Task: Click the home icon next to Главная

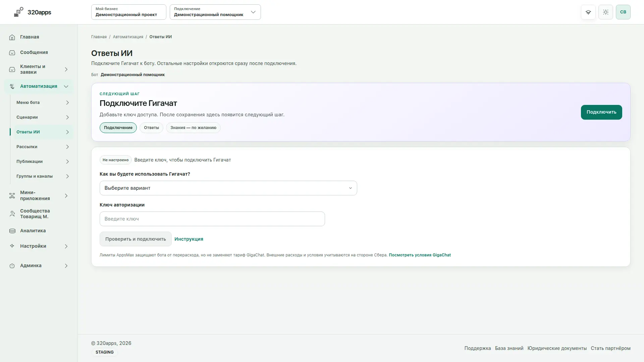Action: click(12, 37)
